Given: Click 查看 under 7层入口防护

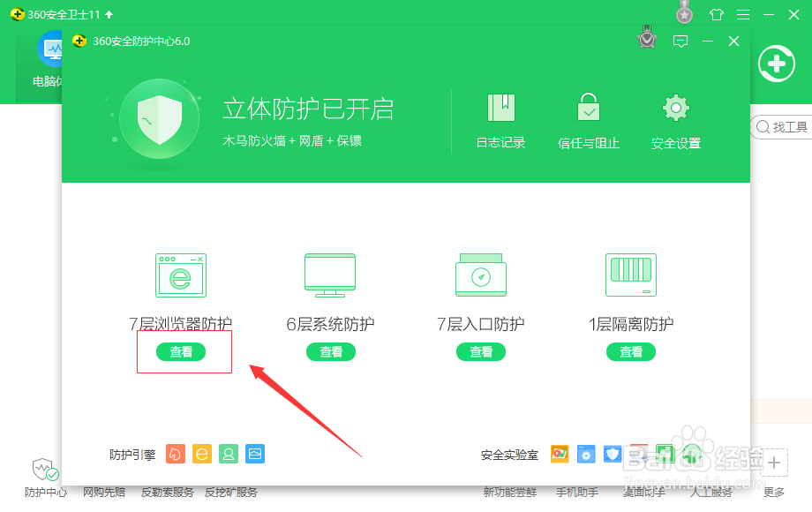Looking at the screenshot, I should point(481,351).
